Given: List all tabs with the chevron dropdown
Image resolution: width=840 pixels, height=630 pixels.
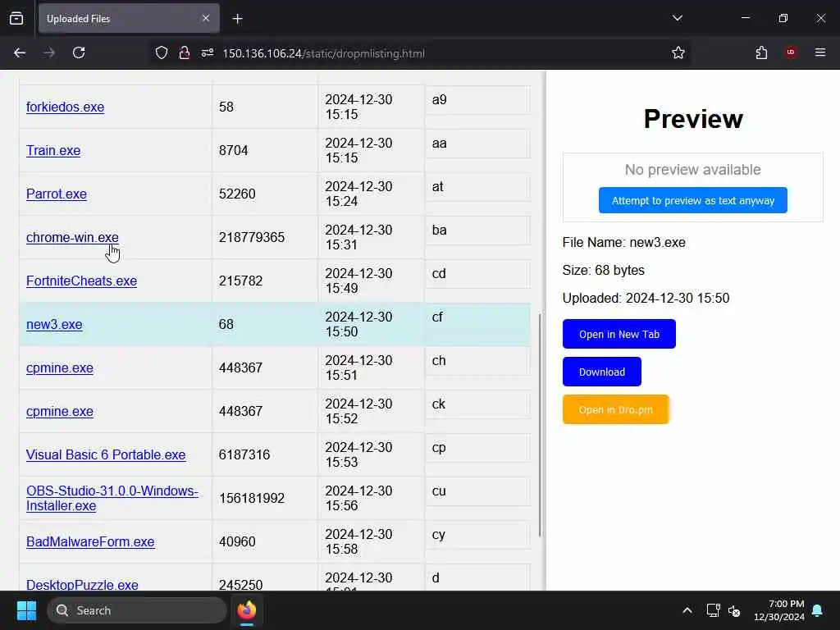Looking at the screenshot, I should tap(677, 18).
